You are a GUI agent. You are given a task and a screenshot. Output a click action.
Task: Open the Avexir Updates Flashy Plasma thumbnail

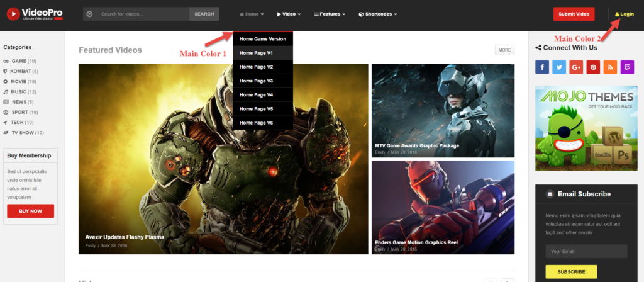[223, 159]
